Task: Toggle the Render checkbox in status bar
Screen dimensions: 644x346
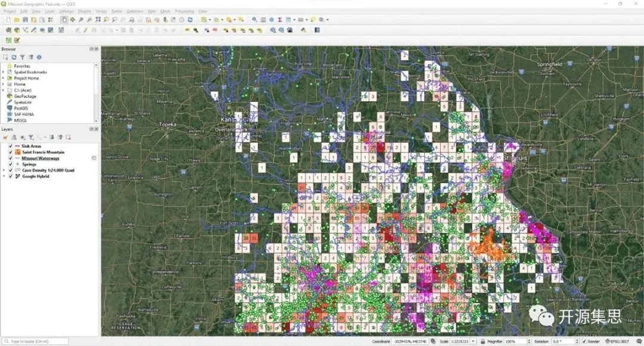Action: [x=584, y=341]
